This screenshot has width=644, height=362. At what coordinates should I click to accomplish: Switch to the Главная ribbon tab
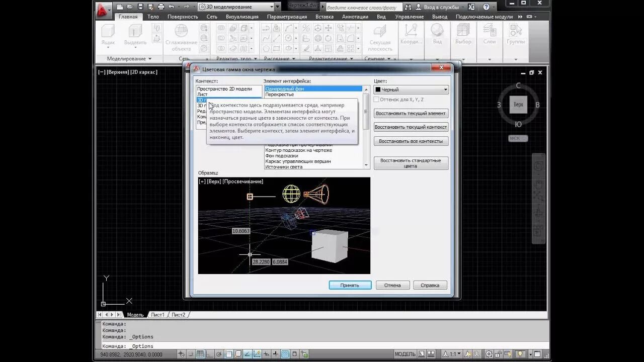coord(128,17)
